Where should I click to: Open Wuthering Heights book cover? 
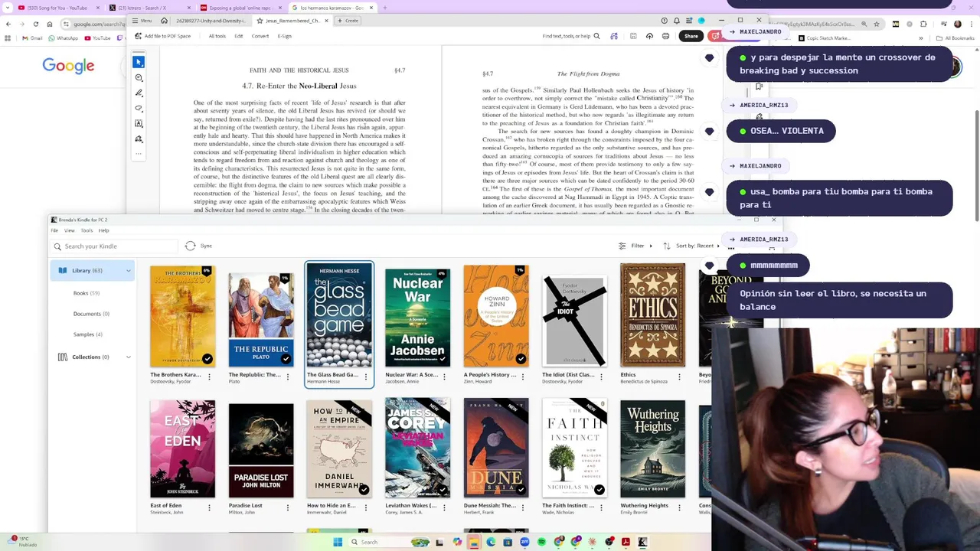pyautogui.click(x=652, y=448)
